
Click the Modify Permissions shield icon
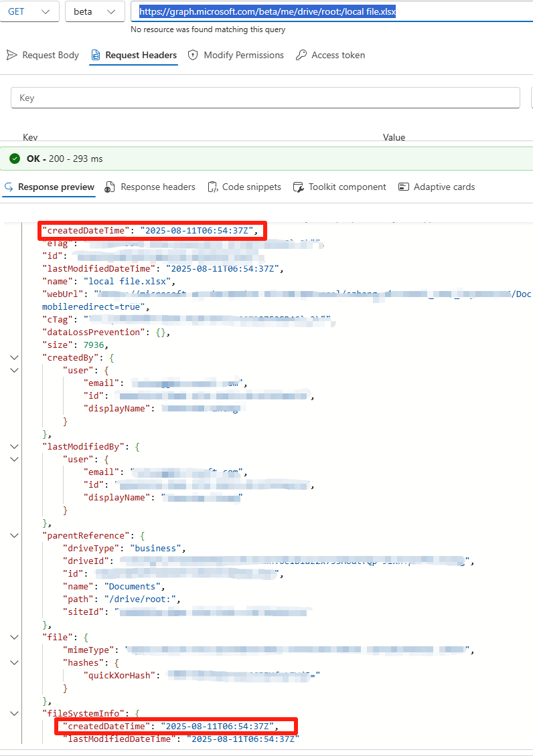193,55
